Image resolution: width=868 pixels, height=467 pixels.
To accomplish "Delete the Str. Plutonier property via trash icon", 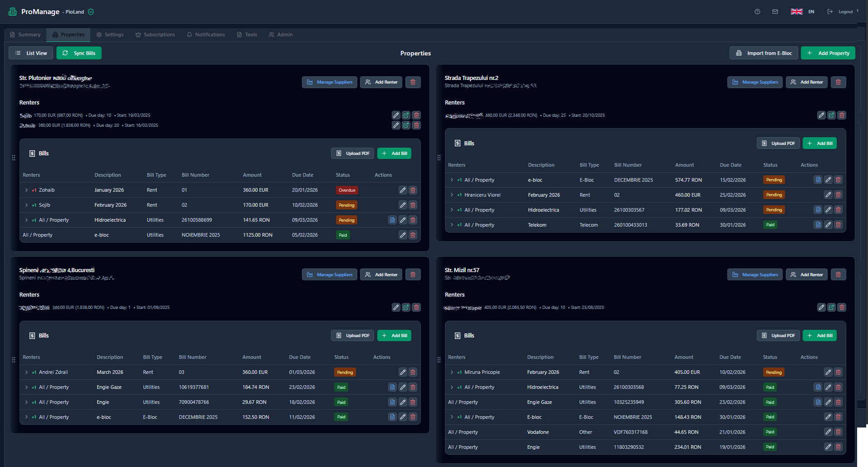I will (x=413, y=82).
